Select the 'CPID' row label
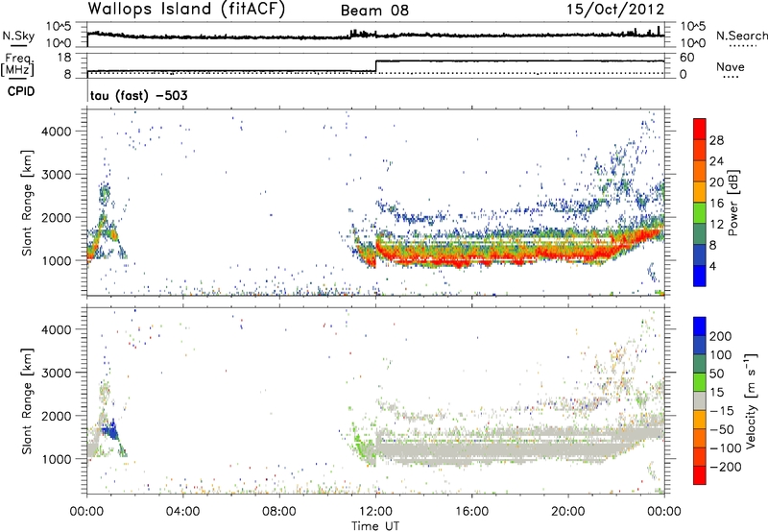This screenshot has width=768, height=532. point(21,91)
